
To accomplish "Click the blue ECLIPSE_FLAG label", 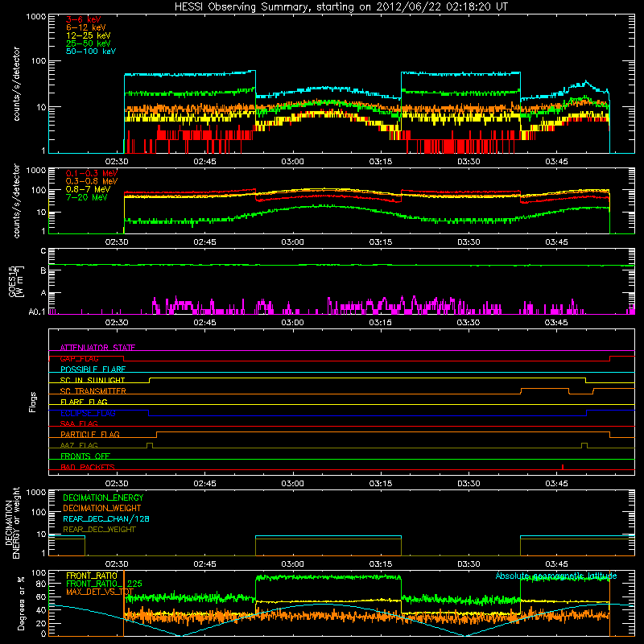I will (x=88, y=413).
